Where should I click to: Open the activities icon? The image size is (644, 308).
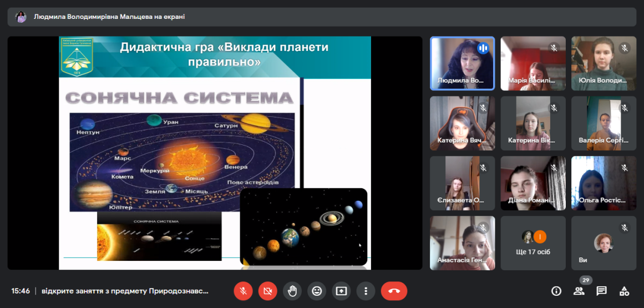[x=625, y=291]
